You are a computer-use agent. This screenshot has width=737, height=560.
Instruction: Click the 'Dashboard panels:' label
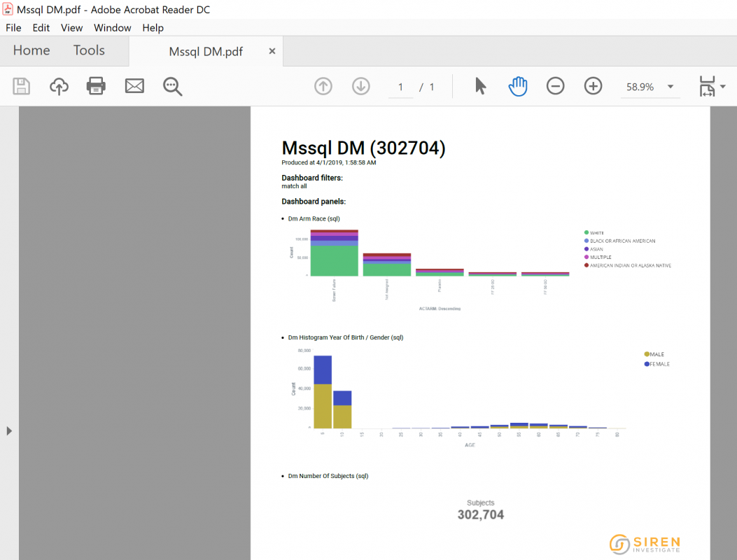[314, 201]
